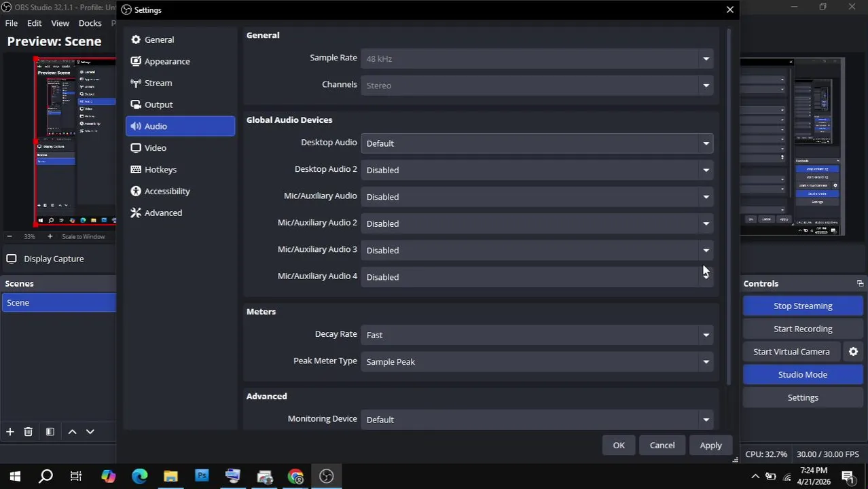
Task: Select the Scene item in Scenes list
Action: pyautogui.click(x=60, y=303)
